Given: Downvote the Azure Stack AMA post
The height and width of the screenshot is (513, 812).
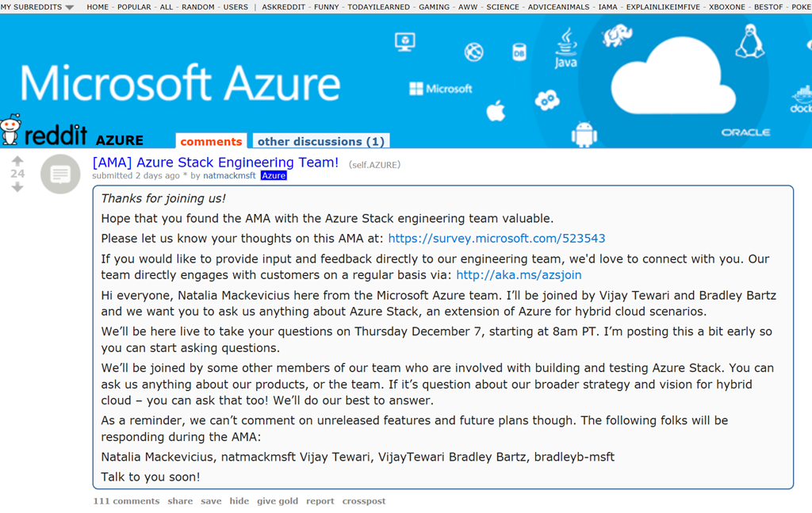Looking at the screenshot, I should [x=17, y=187].
